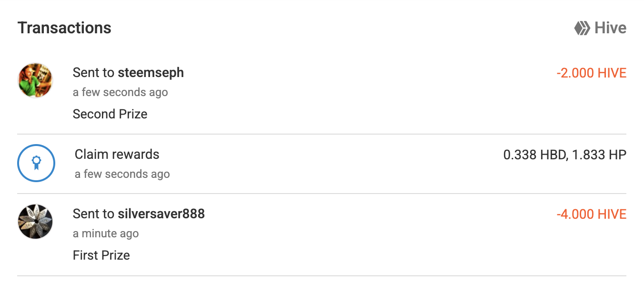Click the Hive logo icon

582,28
